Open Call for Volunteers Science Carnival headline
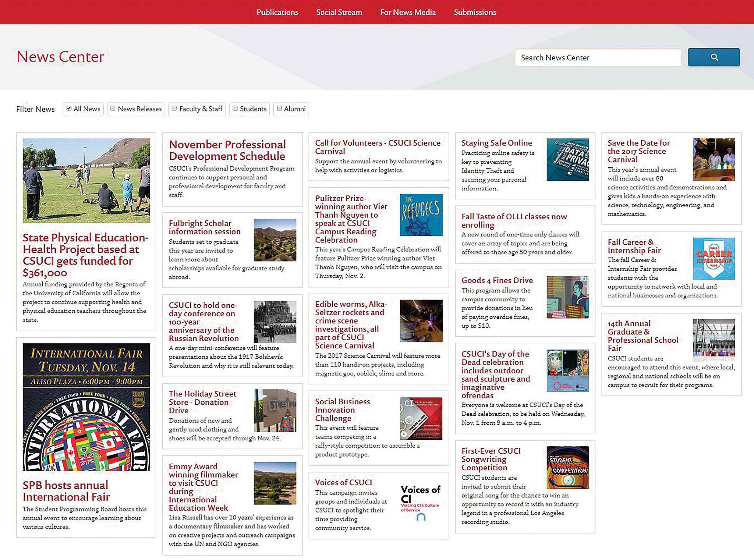Image resolution: width=754 pixels, height=560 pixels. (x=377, y=147)
